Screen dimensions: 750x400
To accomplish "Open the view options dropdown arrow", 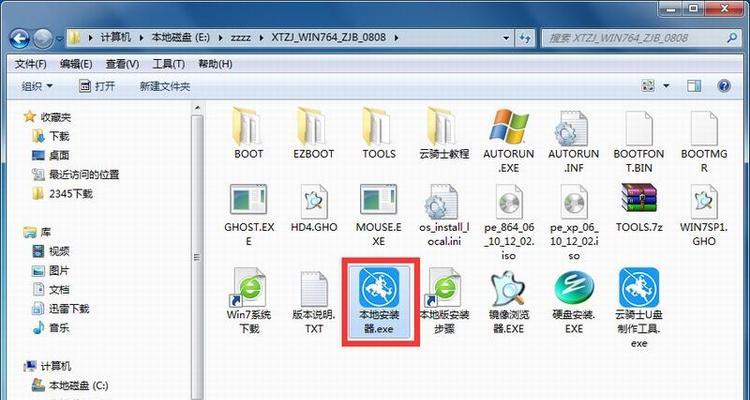I will tap(666, 86).
